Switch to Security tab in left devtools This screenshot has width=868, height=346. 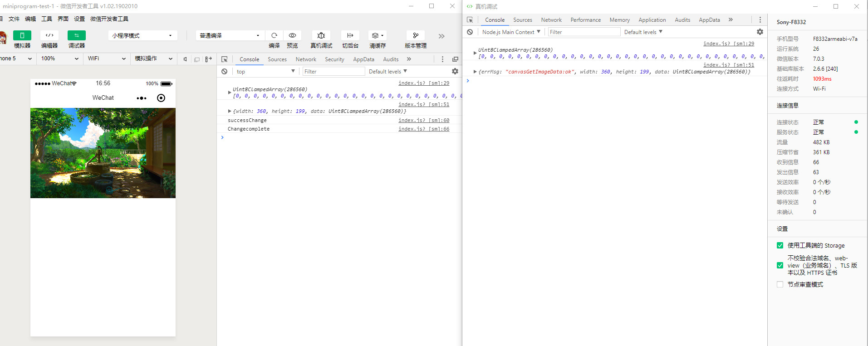click(334, 59)
